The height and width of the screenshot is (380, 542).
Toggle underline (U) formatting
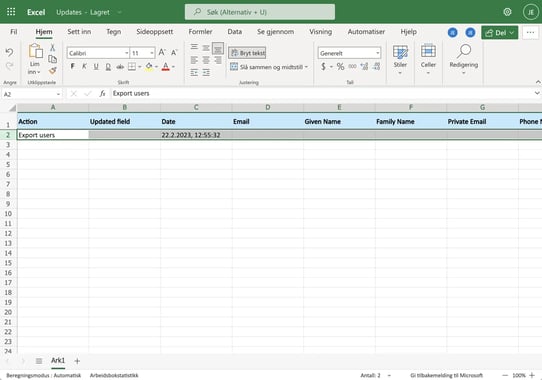[x=96, y=66]
